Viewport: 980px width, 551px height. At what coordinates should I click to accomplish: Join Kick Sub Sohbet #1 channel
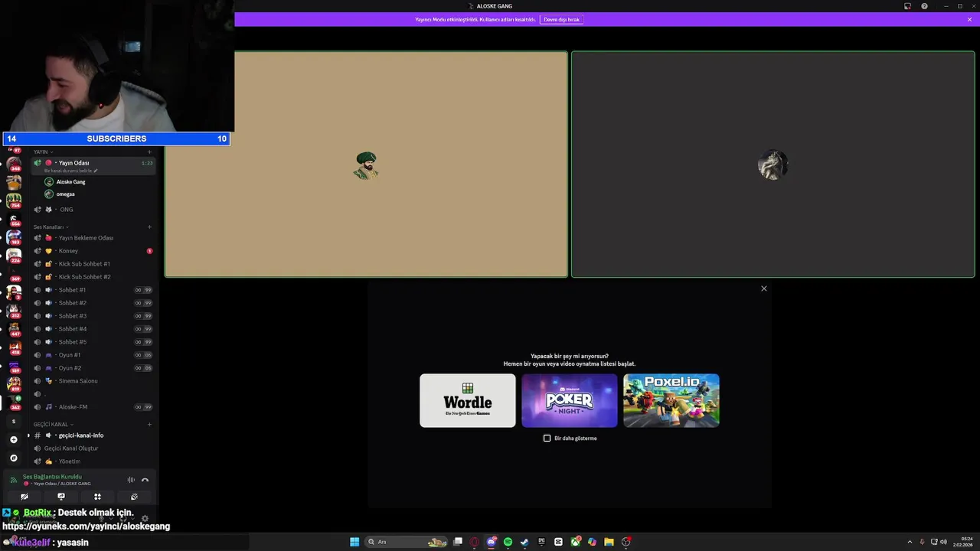[93, 264]
